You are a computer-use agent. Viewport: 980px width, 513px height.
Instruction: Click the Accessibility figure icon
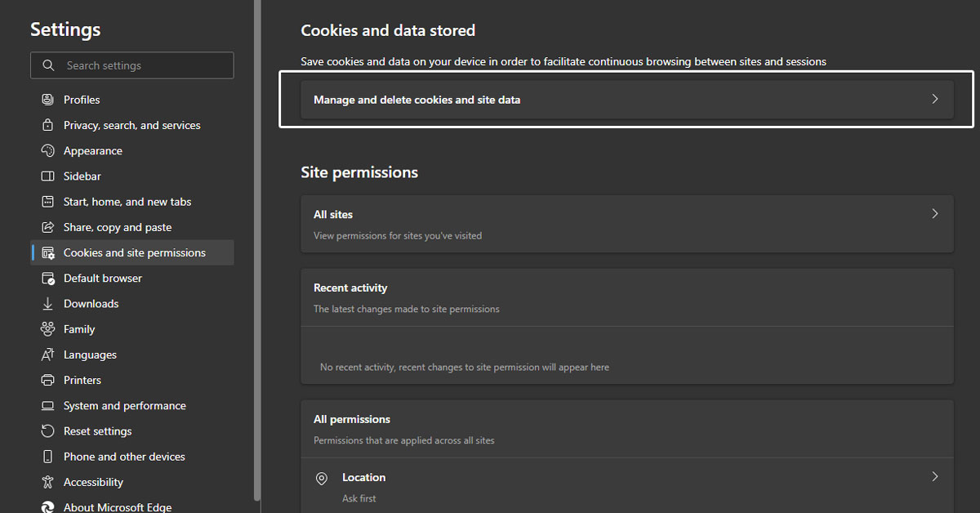pos(47,482)
